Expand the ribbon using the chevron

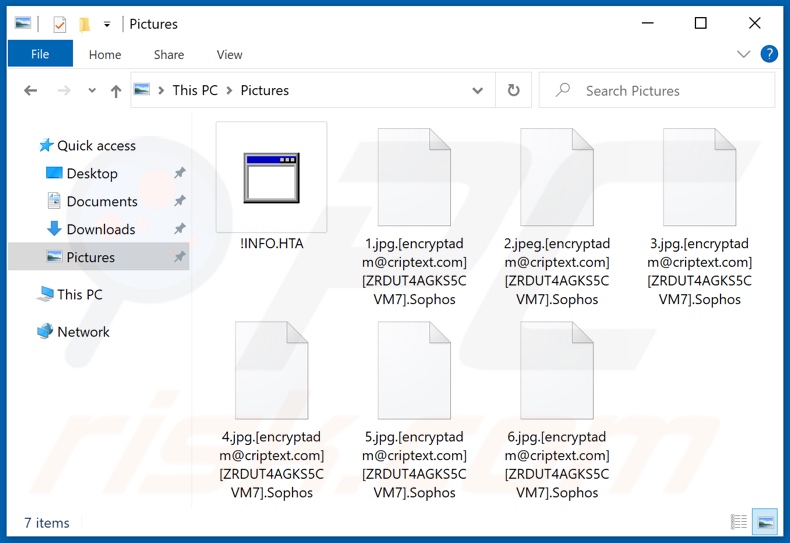coord(743,54)
